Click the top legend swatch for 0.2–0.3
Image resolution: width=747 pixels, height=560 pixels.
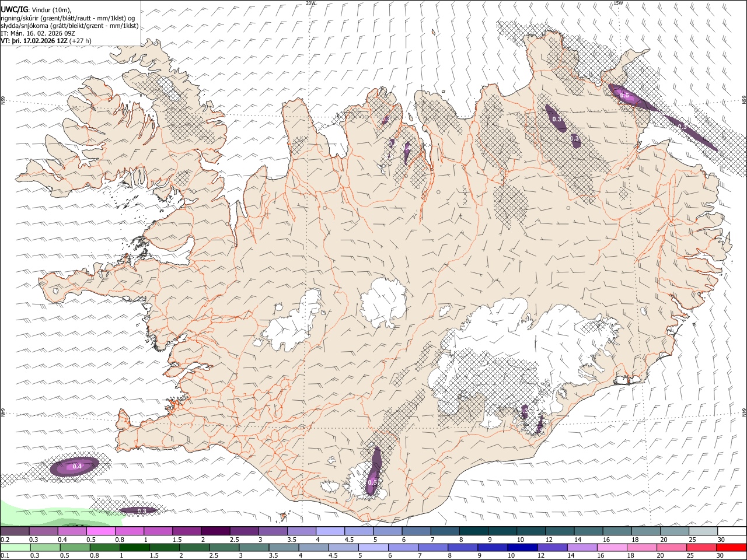(15, 531)
